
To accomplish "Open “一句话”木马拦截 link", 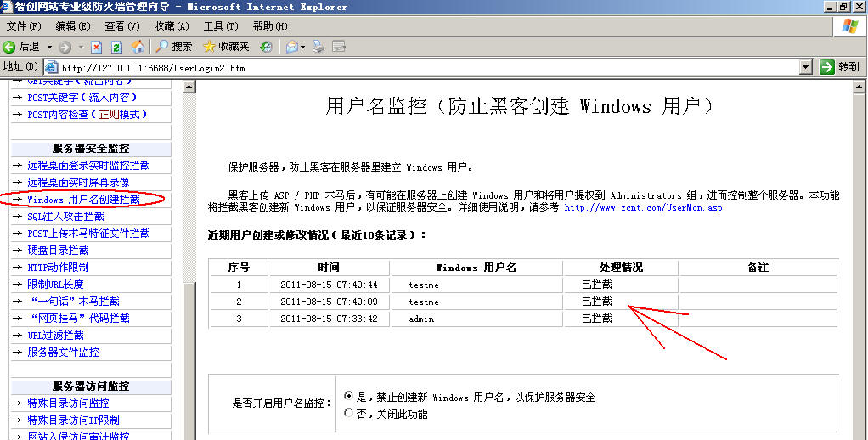I will coord(75,302).
